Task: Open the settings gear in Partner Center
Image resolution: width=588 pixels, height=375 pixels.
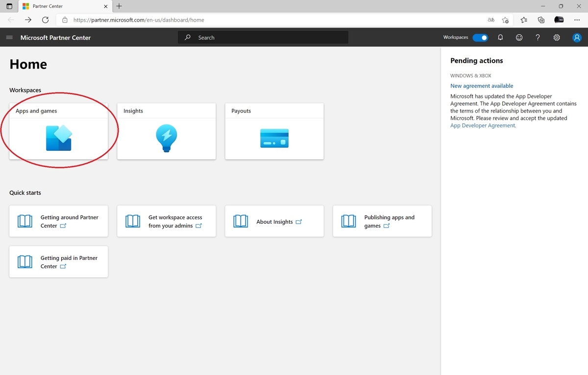Action: (557, 37)
